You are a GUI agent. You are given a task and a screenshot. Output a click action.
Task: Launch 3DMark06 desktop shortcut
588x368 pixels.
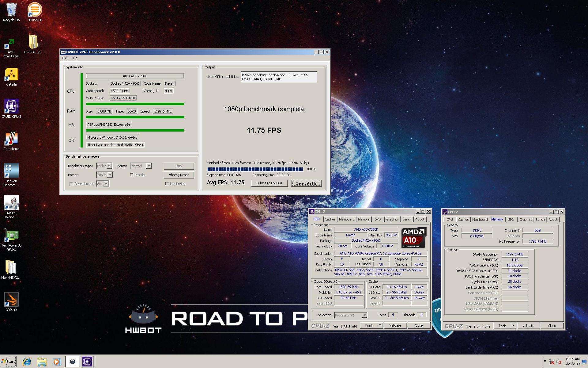tap(35, 12)
